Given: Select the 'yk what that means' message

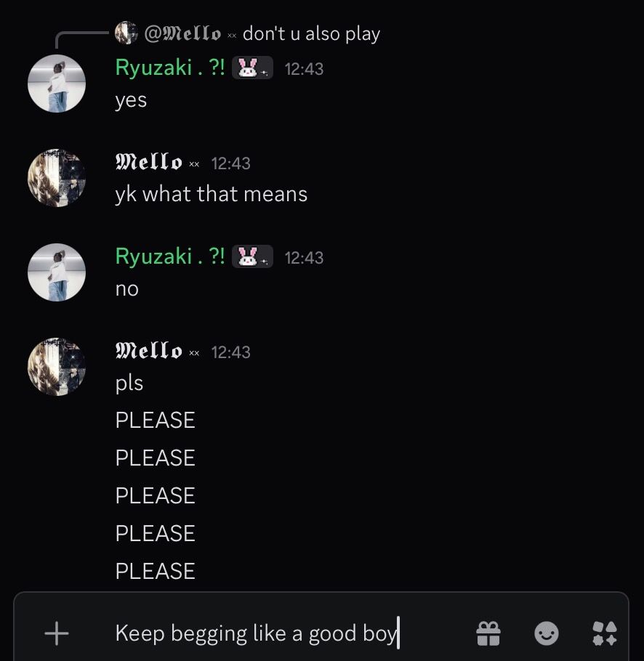Looking at the screenshot, I should point(211,195).
